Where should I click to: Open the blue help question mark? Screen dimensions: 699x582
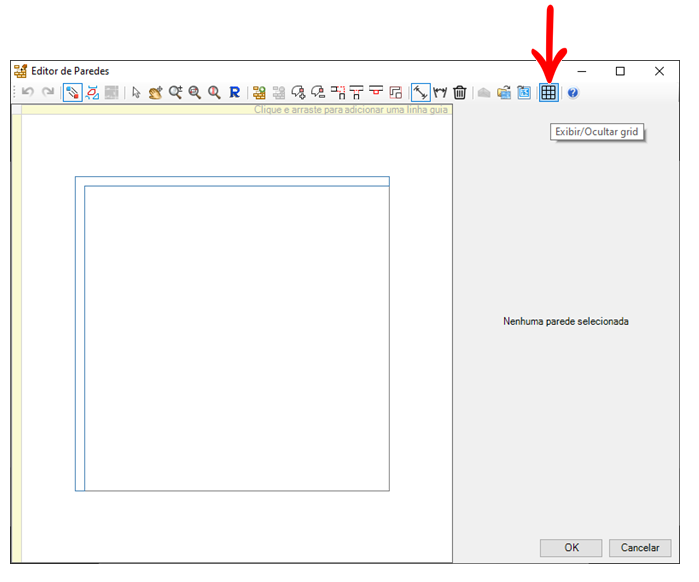(x=573, y=93)
